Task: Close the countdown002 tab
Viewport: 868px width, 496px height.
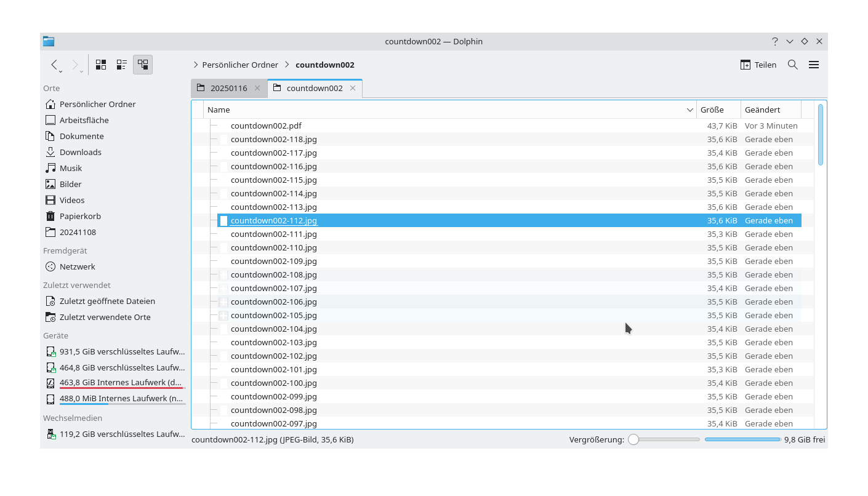Action: [x=353, y=88]
